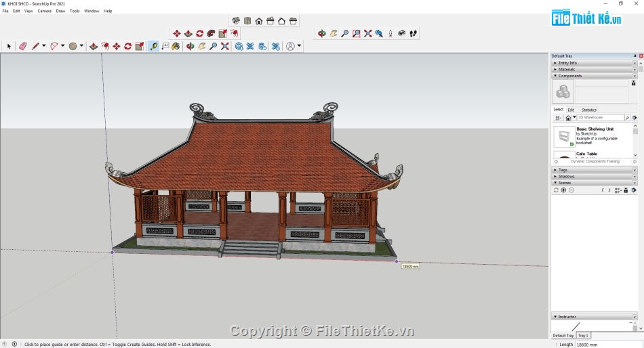Open the line tools dropdown arrow
The width and height of the screenshot is (644, 348).
point(43,45)
